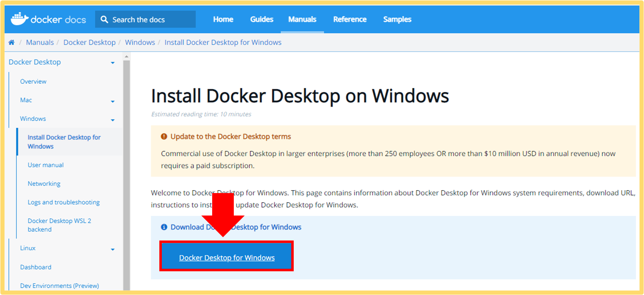Image resolution: width=644 pixels, height=295 pixels.
Task: Open Logs and troubleshooting in sidebar
Action: pyautogui.click(x=64, y=203)
